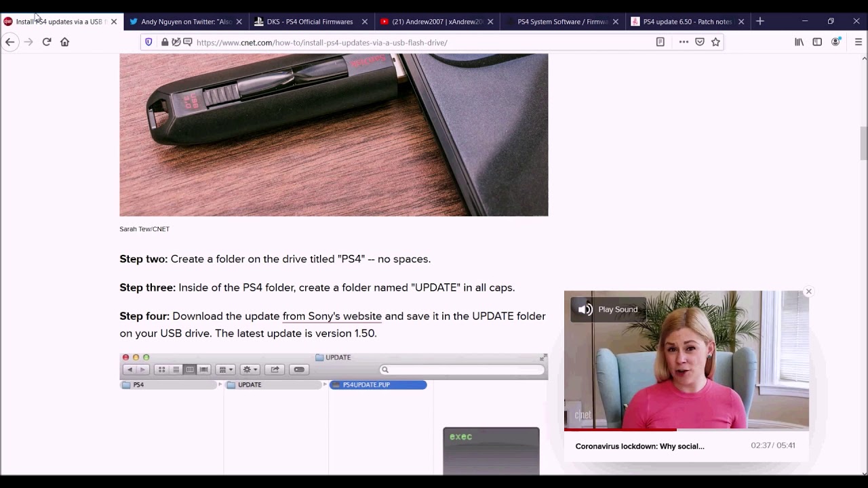Close the PS4 System Software tab
The width and height of the screenshot is (868, 488).
point(616,22)
